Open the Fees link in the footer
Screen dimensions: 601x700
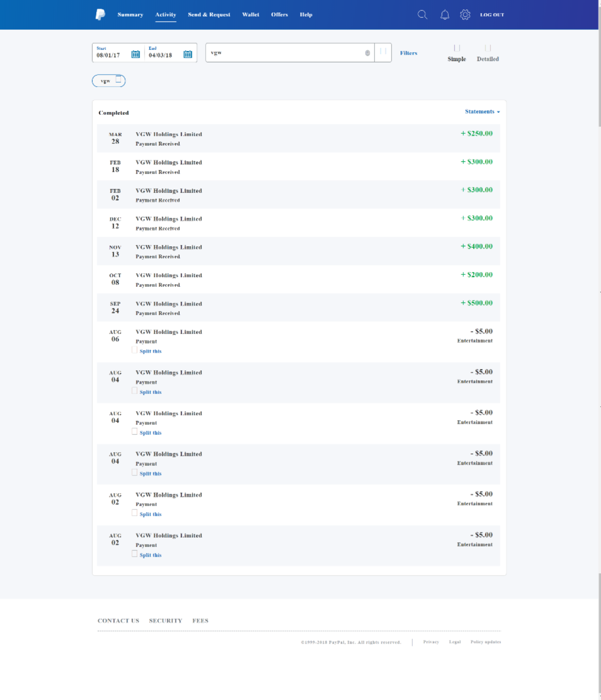tap(200, 621)
